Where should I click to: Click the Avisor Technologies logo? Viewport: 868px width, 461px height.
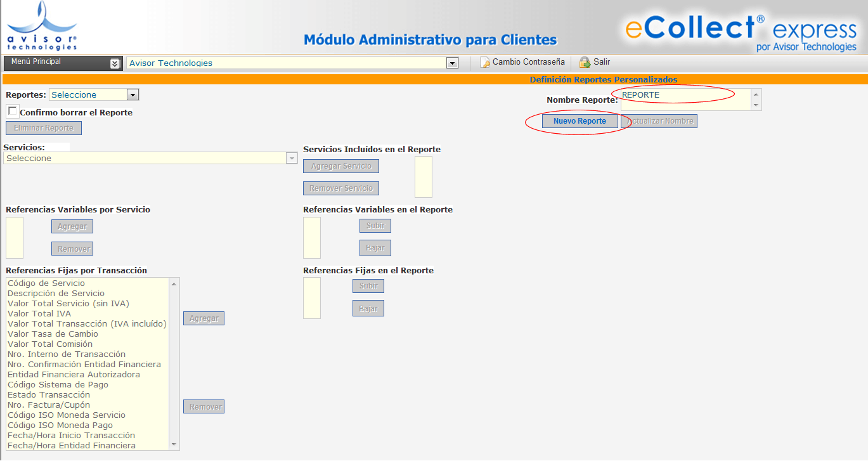[x=42, y=26]
